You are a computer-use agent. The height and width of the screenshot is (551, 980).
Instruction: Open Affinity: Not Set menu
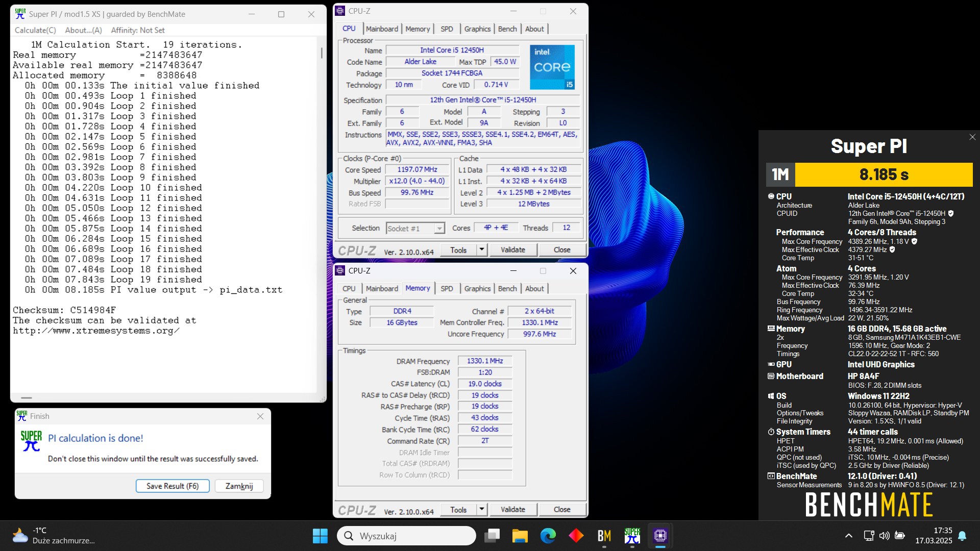(x=138, y=30)
